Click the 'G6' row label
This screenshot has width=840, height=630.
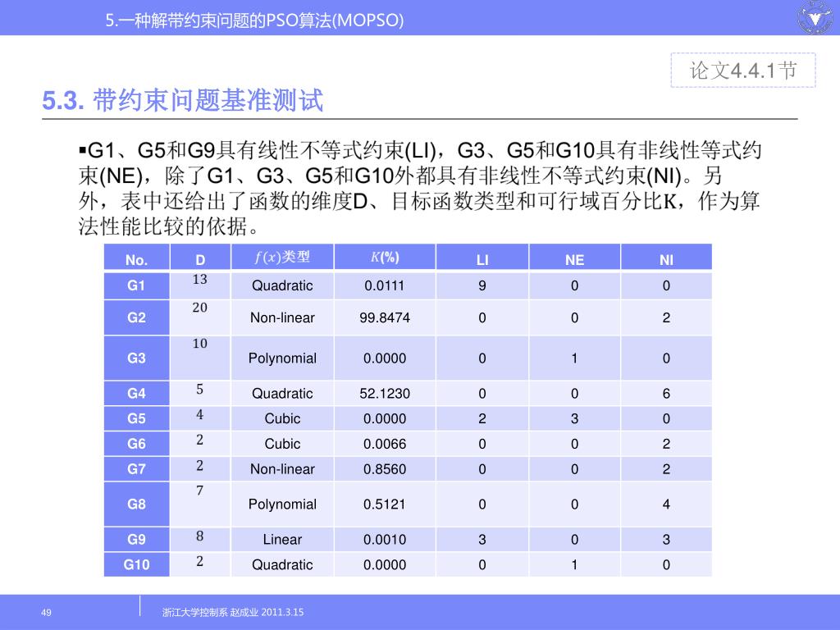(136, 444)
